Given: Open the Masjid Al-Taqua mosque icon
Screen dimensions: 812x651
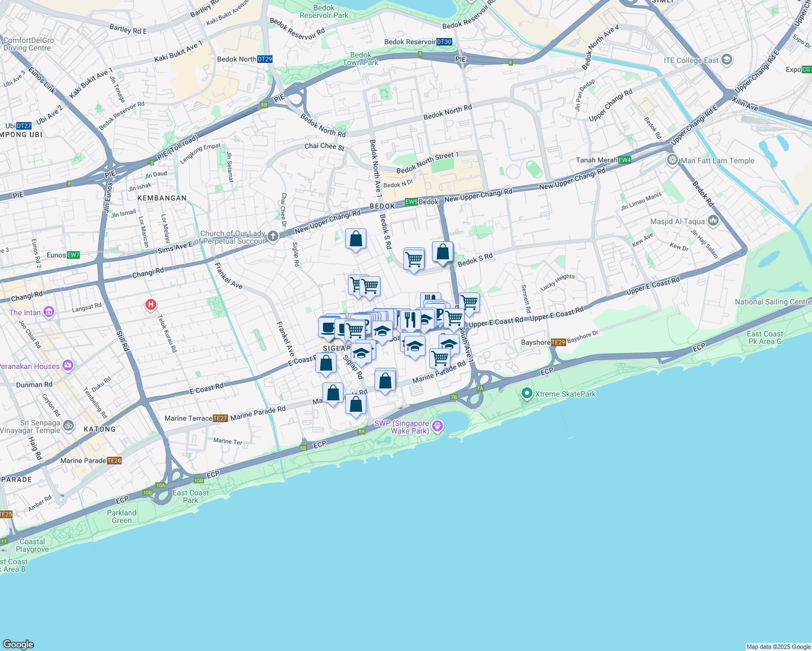Looking at the screenshot, I should tap(712, 220).
